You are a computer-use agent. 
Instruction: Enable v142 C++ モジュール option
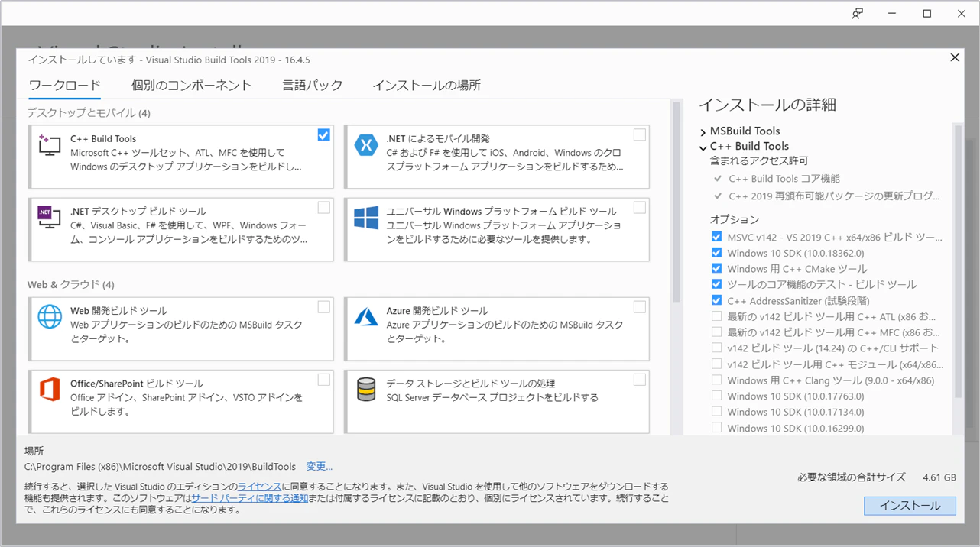pyautogui.click(x=716, y=364)
